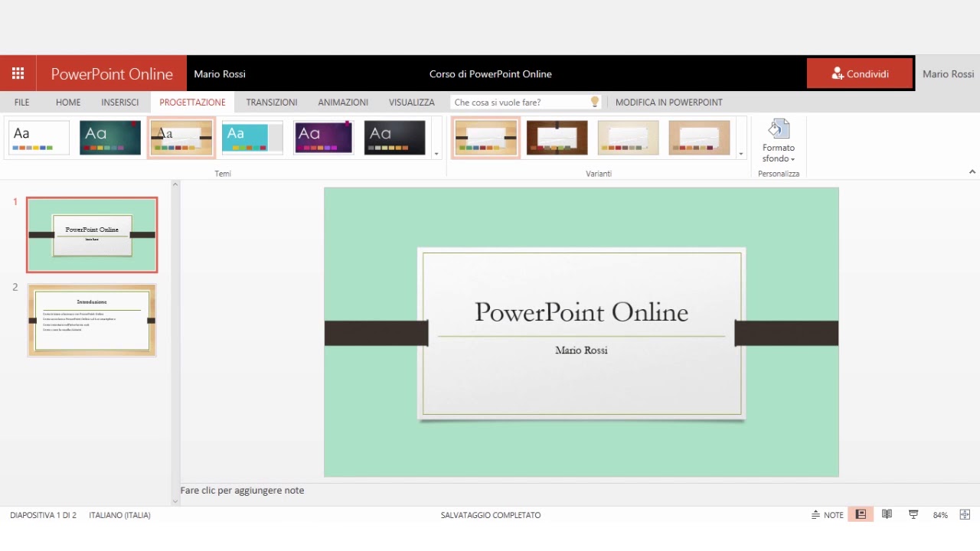The image size is (980, 551).
Task: Select the third light beige variant
Action: click(628, 138)
